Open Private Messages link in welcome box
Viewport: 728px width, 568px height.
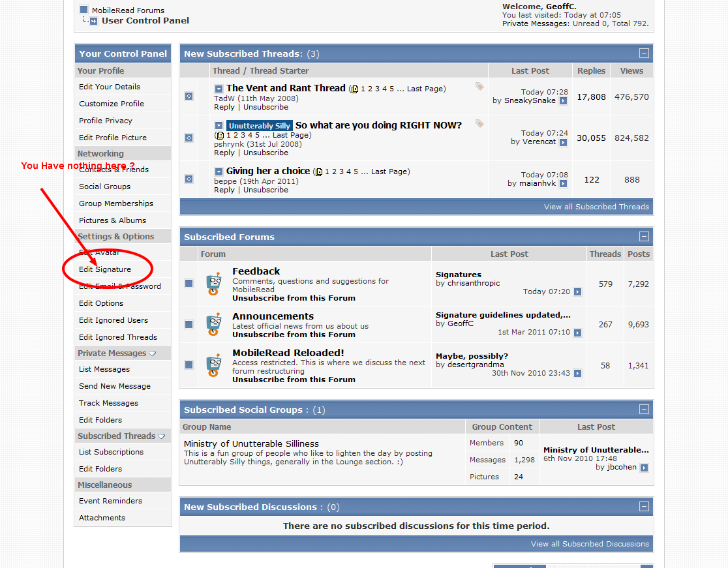(535, 23)
